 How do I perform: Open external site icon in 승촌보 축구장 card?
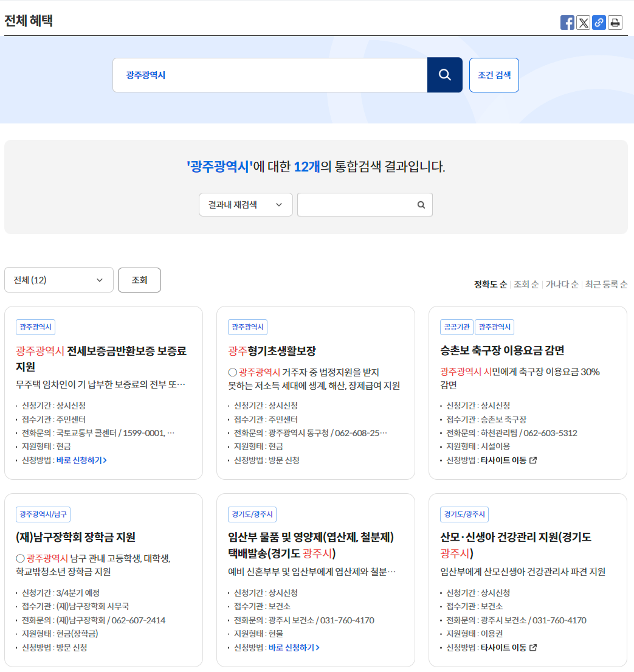click(x=533, y=460)
